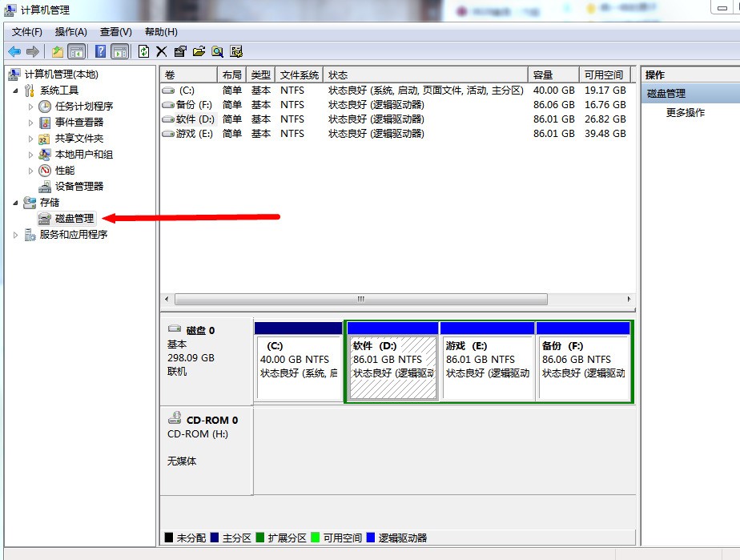Collapse the 系统工具 tree node
This screenshot has width=740, height=560.
click(x=15, y=91)
